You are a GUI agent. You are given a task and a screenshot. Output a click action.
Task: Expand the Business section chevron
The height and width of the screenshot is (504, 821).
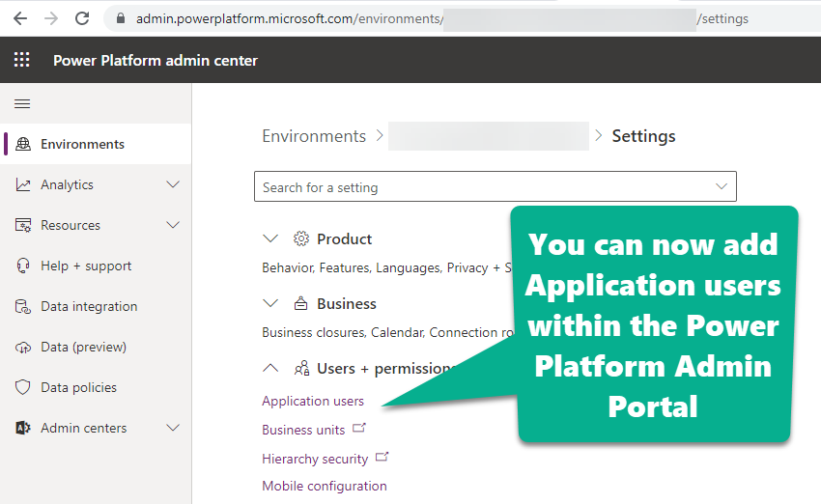tap(270, 303)
